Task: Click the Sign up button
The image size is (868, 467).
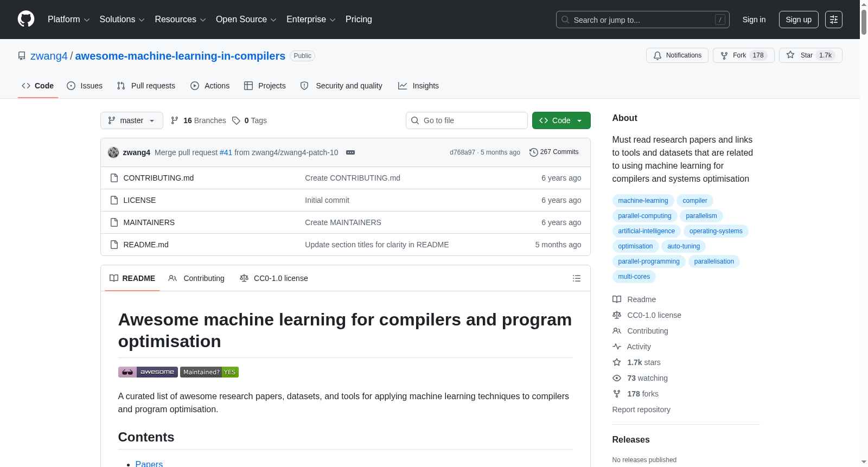Action: pyautogui.click(x=799, y=20)
